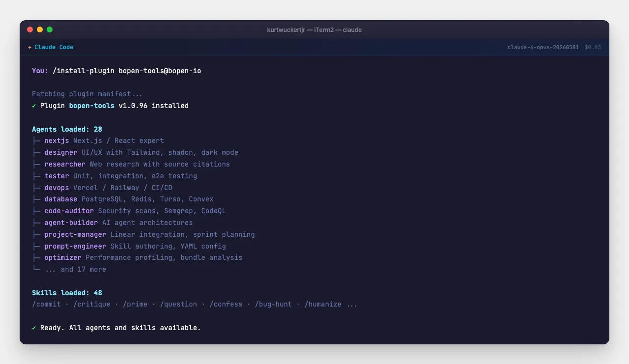Click the yellow minimize window button
Screen dimensions: 629x364
pos(40,29)
